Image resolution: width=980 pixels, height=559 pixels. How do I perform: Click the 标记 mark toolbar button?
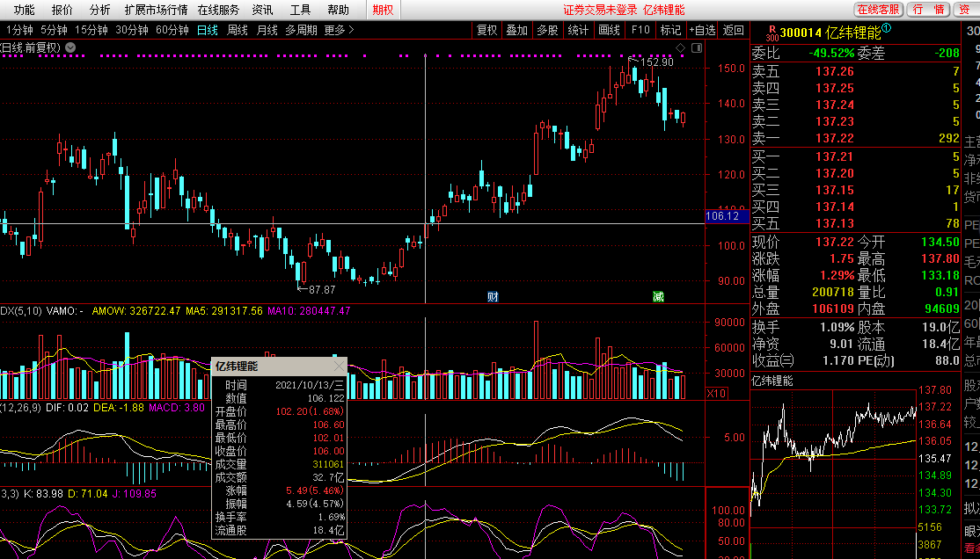(670, 30)
